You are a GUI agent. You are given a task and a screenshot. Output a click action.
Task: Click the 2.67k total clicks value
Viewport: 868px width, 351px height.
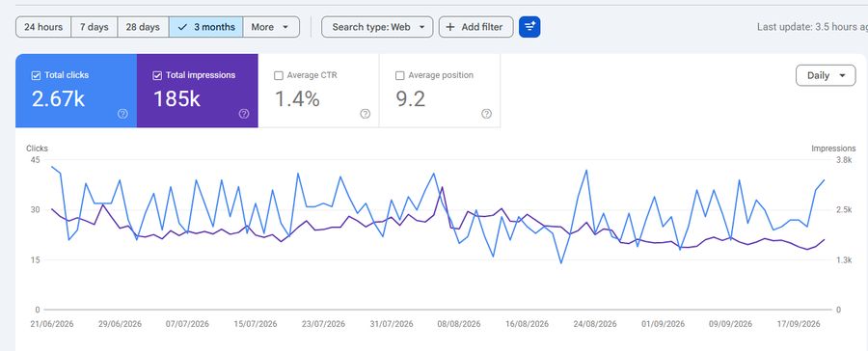tap(58, 99)
